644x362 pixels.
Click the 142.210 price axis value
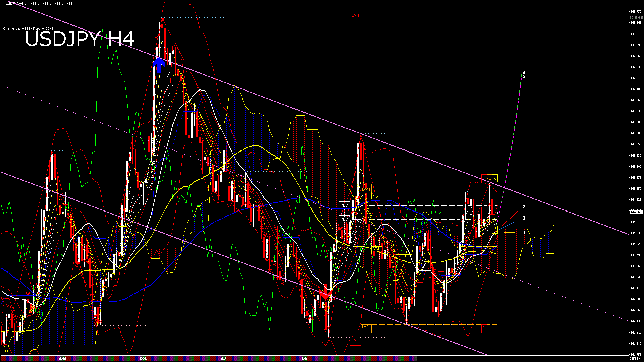[x=636, y=332]
